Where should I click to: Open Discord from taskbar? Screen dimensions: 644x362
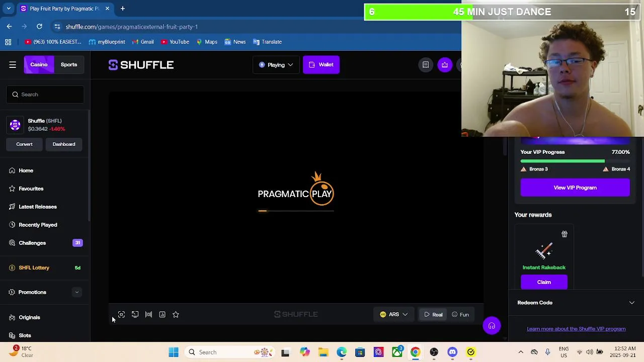(452, 352)
